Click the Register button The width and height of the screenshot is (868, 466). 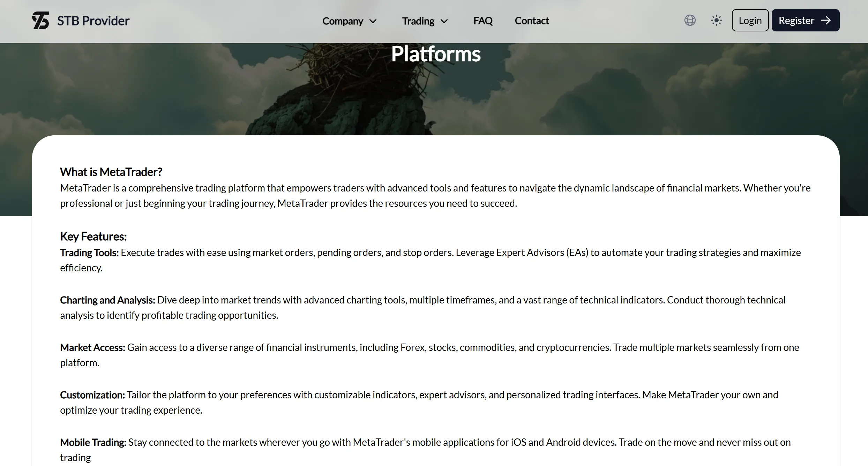805,20
